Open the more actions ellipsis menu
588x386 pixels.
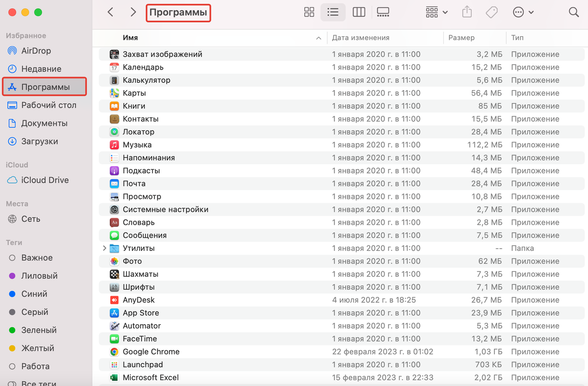[523, 12]
